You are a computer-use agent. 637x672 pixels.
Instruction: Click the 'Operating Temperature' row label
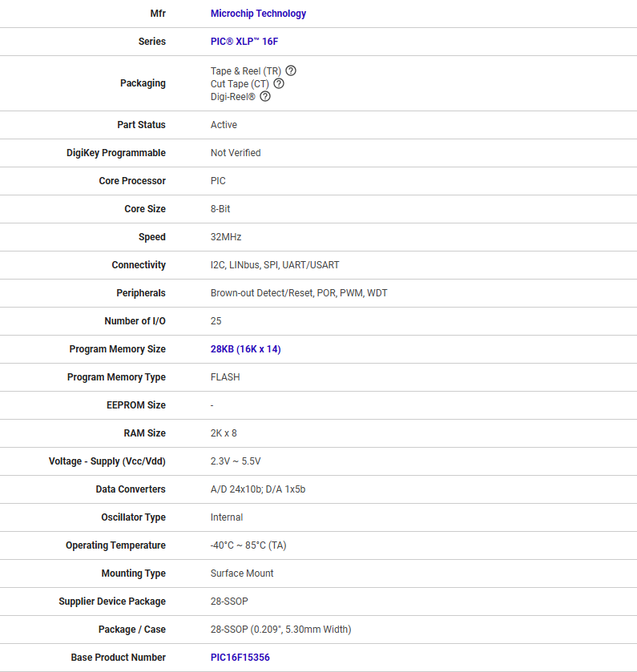pyautogui.click(x=115, y=545)
